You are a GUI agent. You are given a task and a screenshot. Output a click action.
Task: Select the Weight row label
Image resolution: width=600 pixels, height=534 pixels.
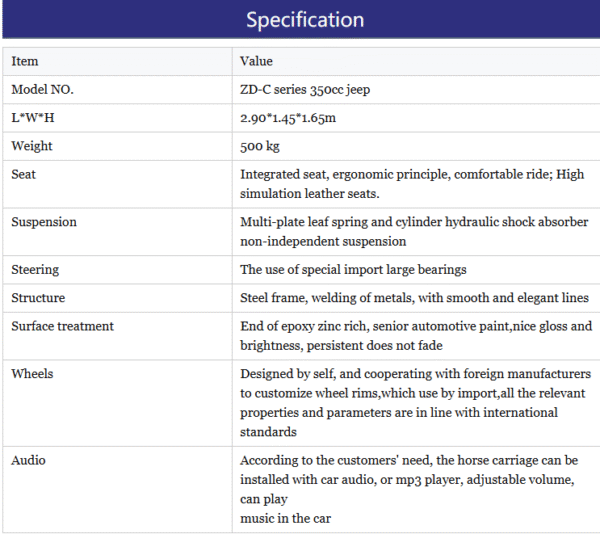tap(32, 146)
